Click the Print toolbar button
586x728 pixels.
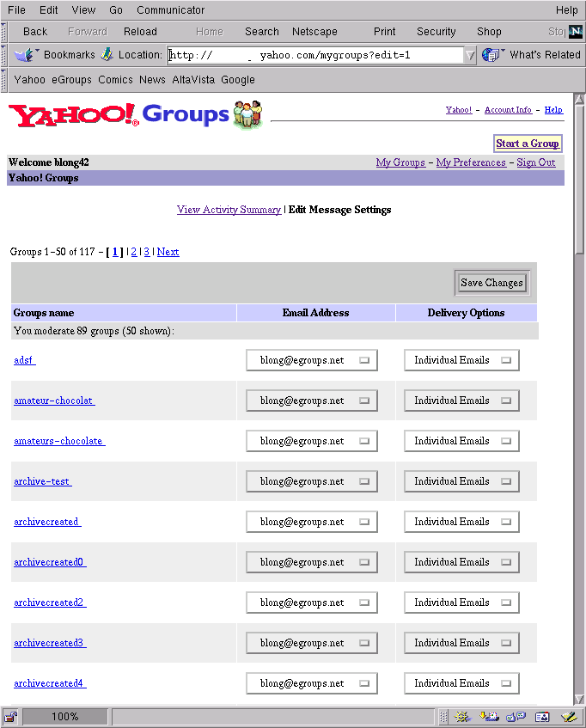(385, 32)
